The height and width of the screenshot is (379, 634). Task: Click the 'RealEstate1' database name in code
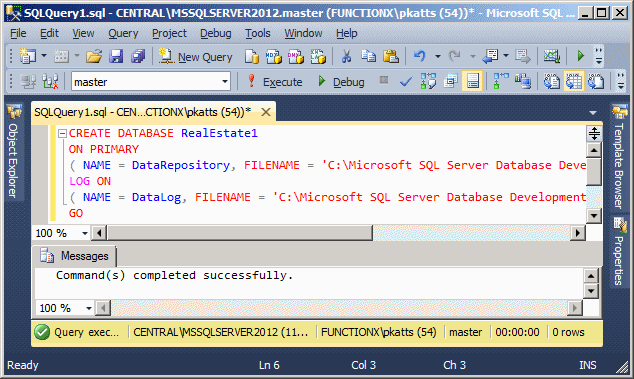click(x=219, y=133)
